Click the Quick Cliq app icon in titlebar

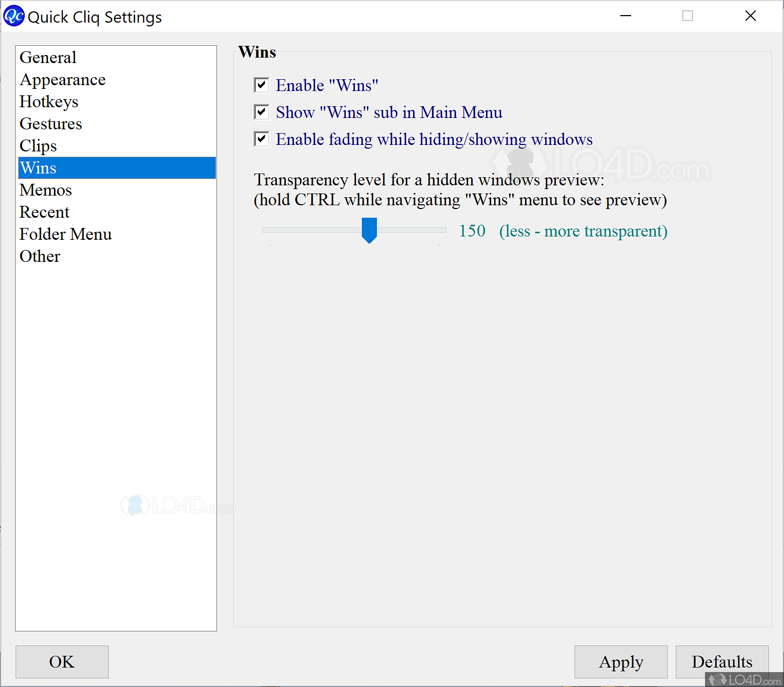pyautogui.click(x=13, y=16)
